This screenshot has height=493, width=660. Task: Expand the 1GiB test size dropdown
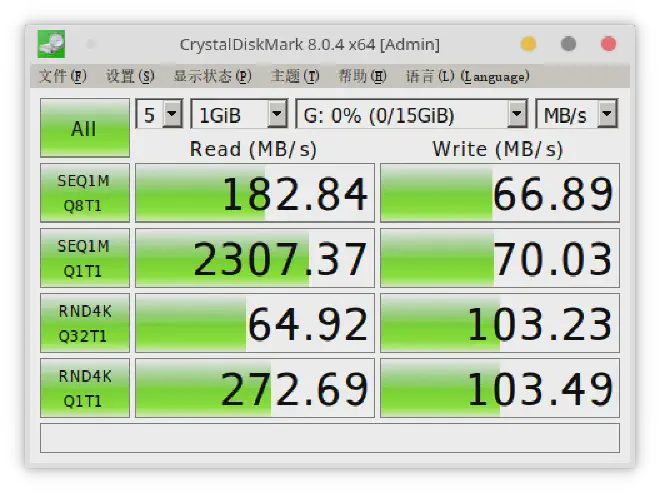[x=240, y=114]
